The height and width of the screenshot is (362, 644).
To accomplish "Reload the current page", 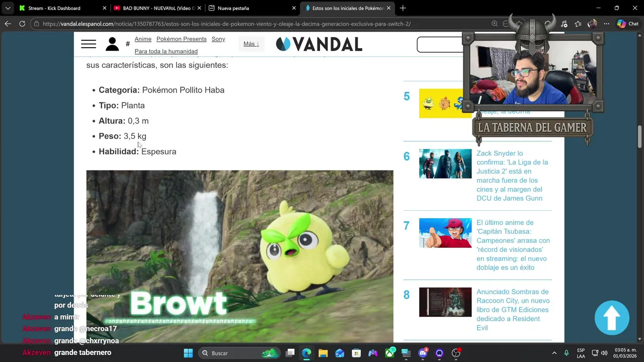I will (x=22, y=24).
